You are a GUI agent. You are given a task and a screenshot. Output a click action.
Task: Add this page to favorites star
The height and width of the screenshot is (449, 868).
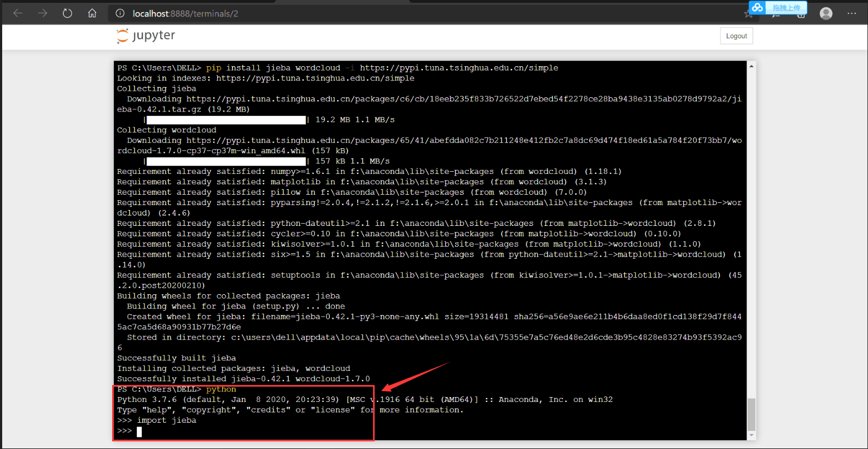pos(748,14)
